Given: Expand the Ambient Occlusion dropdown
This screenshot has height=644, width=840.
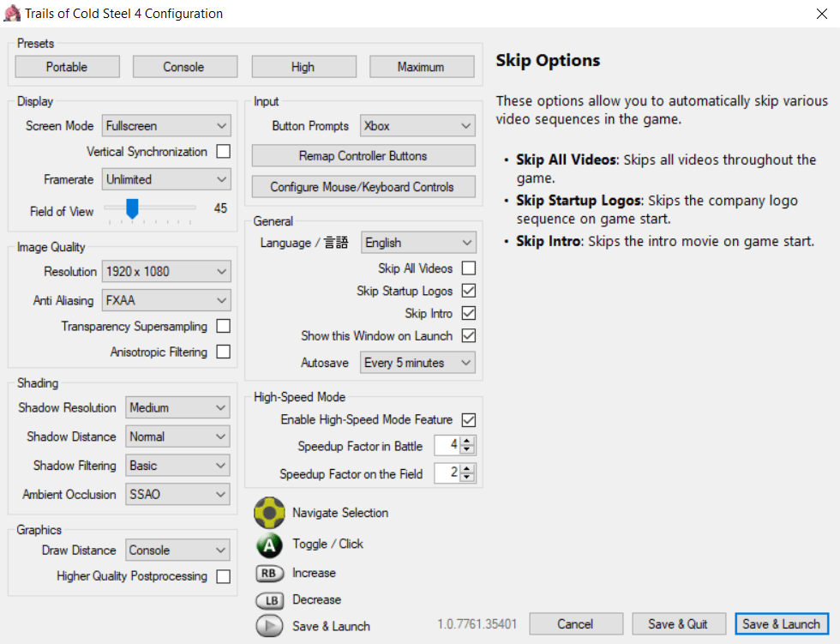Looking at the screenshot, I should 178,495.
